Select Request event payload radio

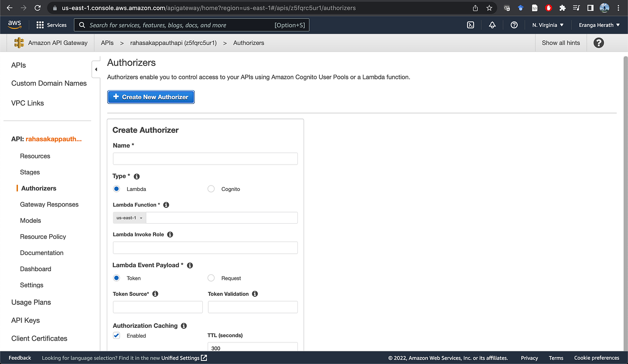(211, 278)
